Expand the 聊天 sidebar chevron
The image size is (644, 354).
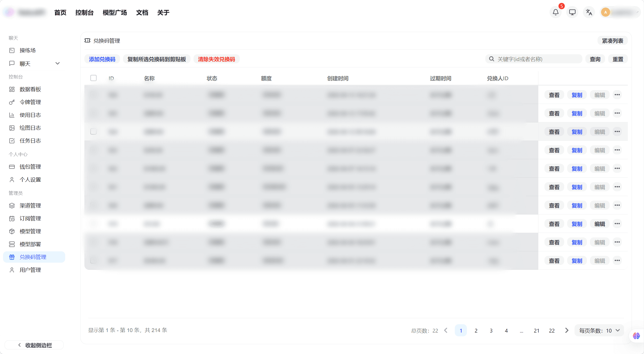point(58,64)
